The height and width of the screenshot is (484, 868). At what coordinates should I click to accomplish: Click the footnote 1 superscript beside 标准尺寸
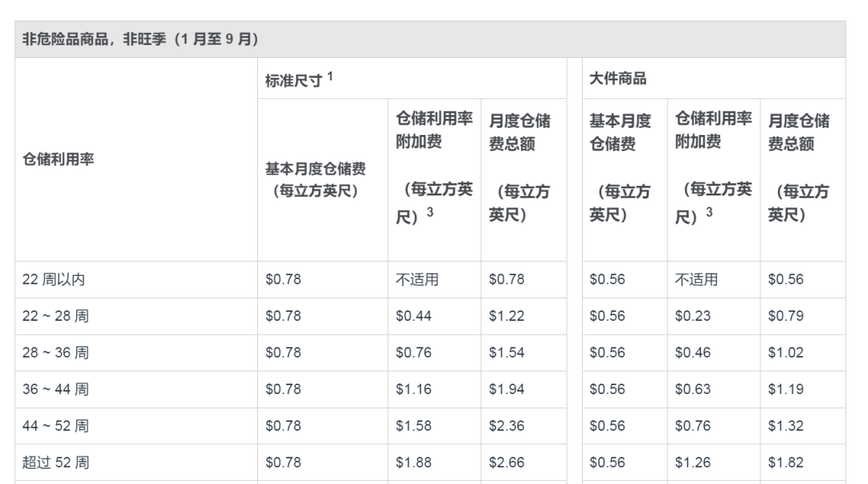point(330,76)
